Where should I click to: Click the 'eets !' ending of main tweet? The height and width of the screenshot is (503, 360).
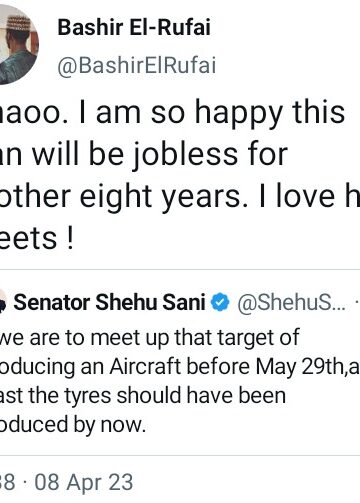coord(37,238)
